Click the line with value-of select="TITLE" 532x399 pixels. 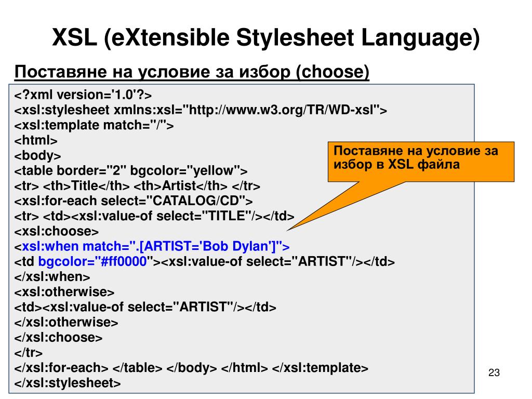point(154,216)
